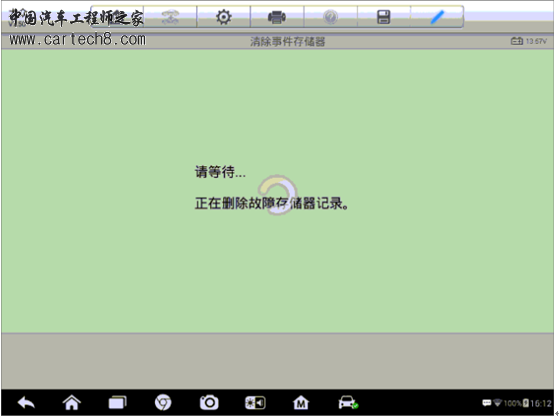Select the blue pen data logging icon
This screenshot has height=417, width=559.
437,17
